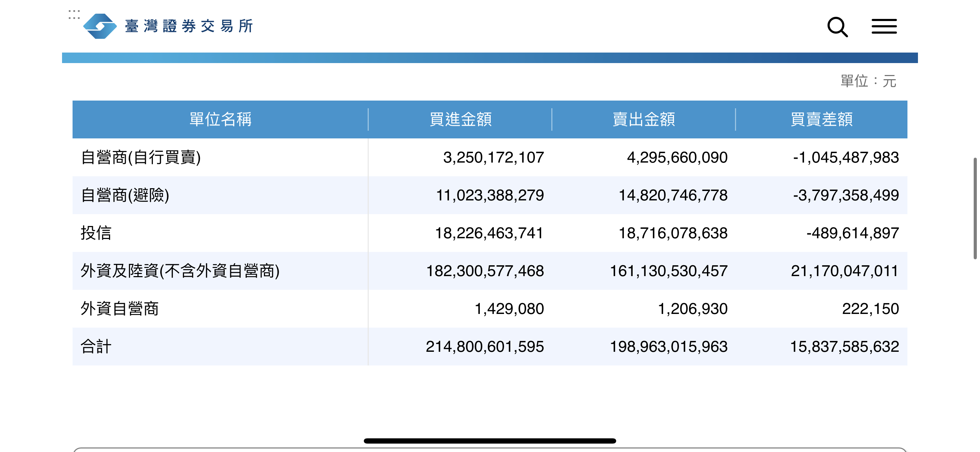Click difference -1,045,487,983
This screenshot has height=452, width=980.
tap(846, 158)
